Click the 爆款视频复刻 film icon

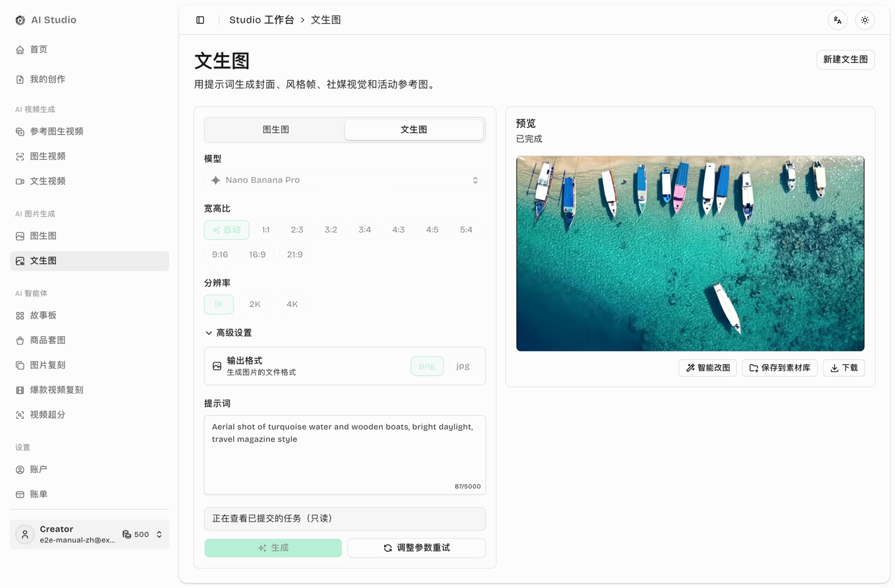[x=20, y=390]
